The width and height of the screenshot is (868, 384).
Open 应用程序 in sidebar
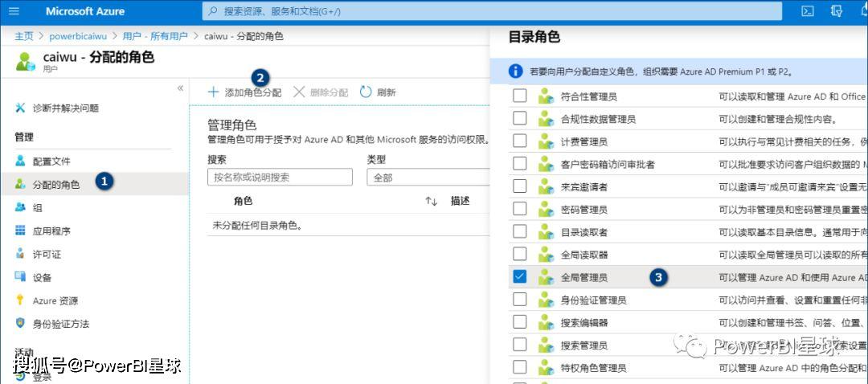point(51,231)
